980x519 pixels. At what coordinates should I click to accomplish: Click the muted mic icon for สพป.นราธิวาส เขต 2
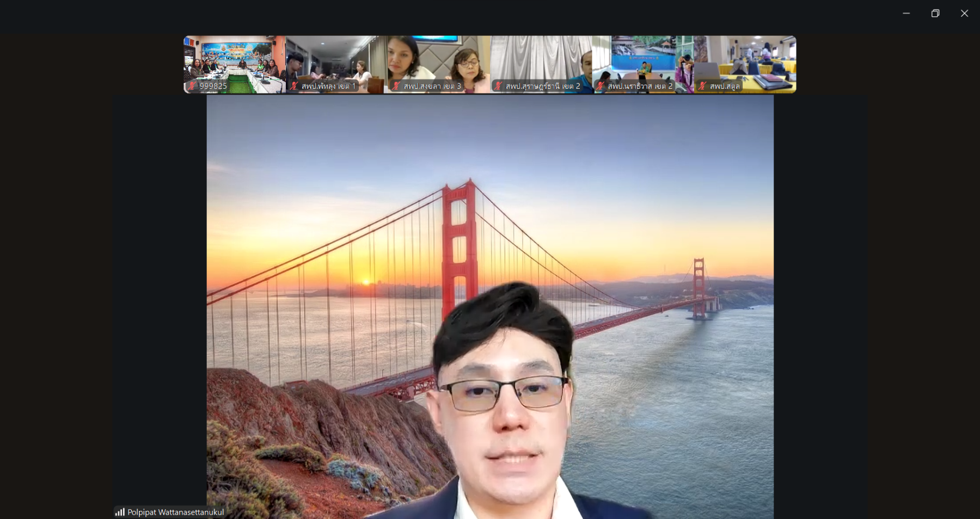(x=600, y=86)
